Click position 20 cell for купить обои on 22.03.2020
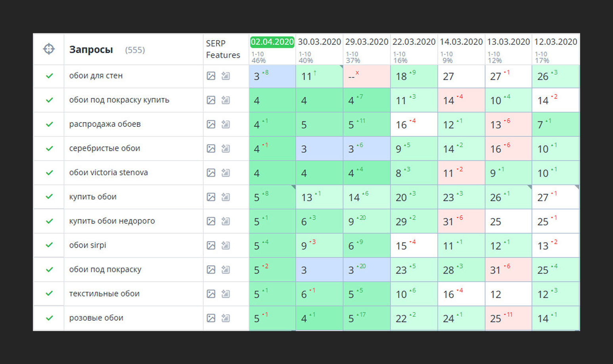This screenshot has width=613, height=364. pyautogui.click(x=414, y=197)
